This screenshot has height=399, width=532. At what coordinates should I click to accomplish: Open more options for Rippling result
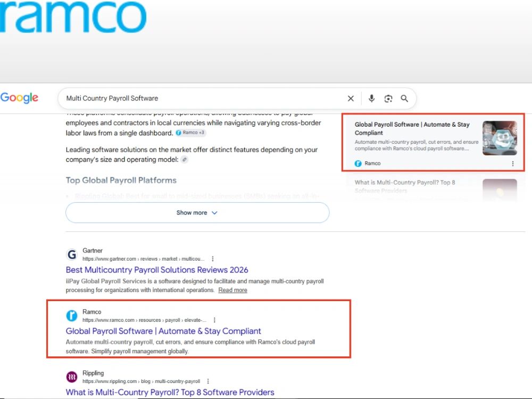click(208, 381)
